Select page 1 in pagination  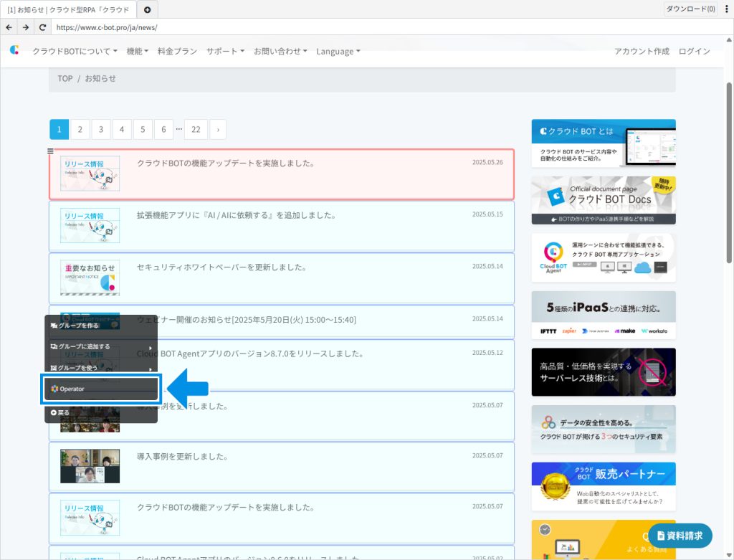point(59,129)
